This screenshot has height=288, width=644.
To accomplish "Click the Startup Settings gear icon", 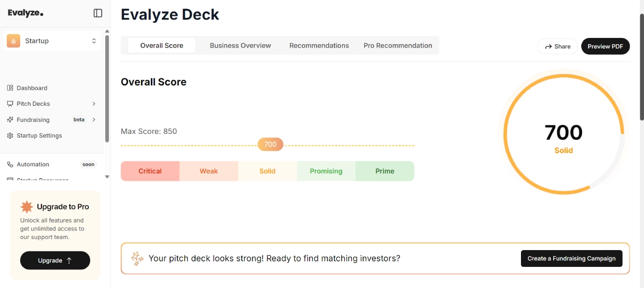I will pos(10,135).
